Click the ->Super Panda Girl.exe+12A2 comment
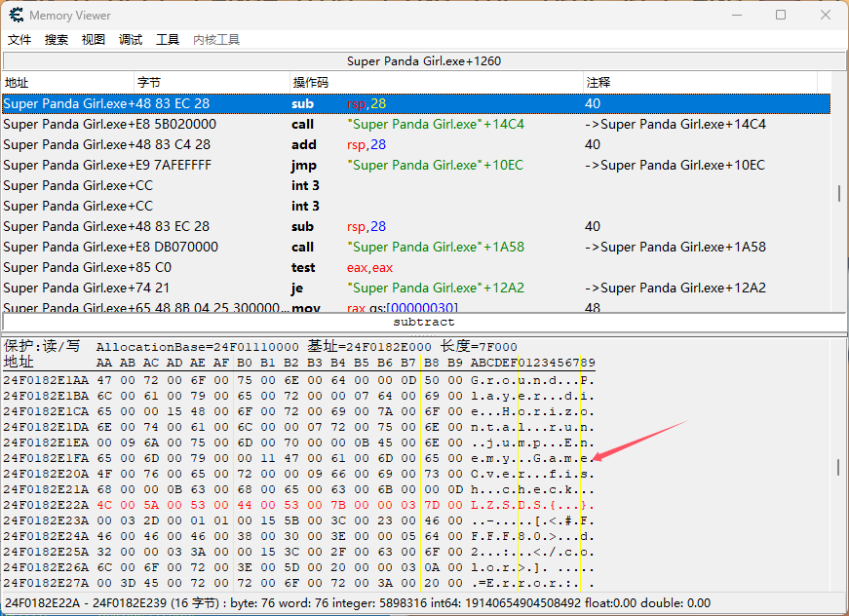Image resolution: width=849 pixels, height=616 pixels. [x=675, y=288]
